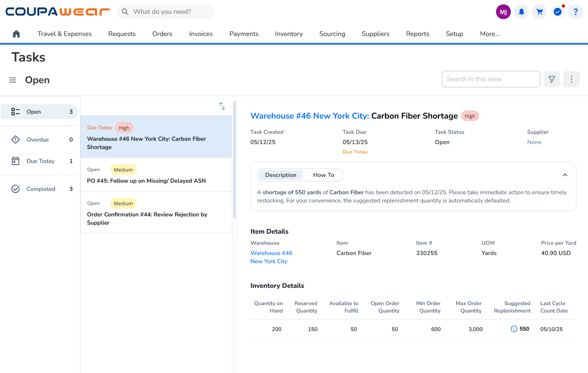
Task: Open the Reports menu
Action: [418, 34]
